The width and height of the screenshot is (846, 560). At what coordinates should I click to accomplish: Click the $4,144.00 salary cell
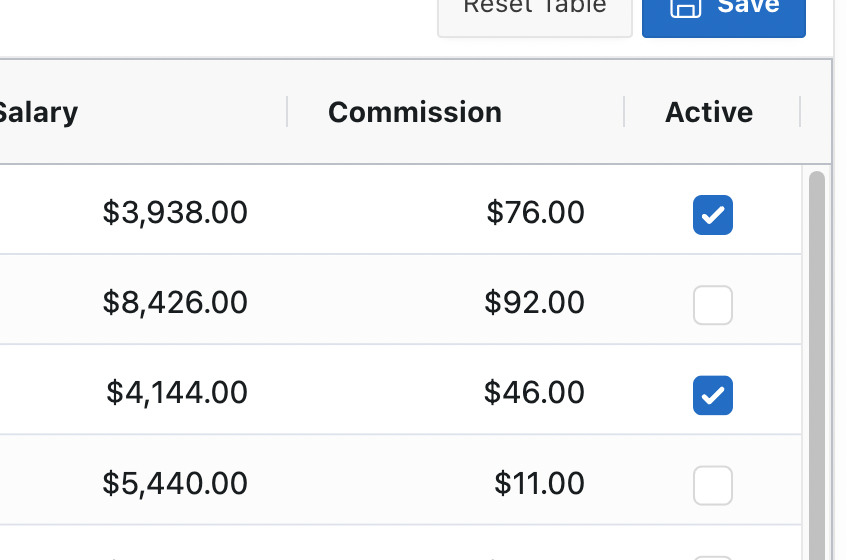[x=177, y=393]
